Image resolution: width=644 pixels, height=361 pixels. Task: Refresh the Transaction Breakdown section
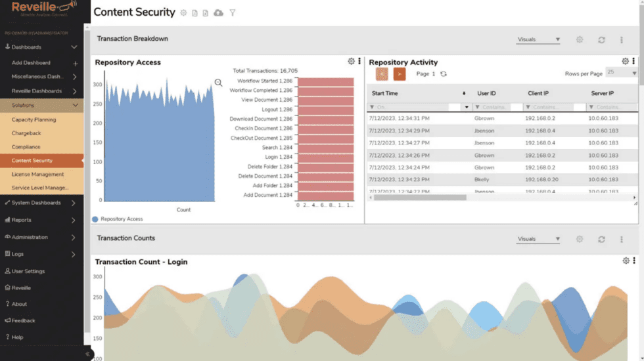[x=601, y=40]
